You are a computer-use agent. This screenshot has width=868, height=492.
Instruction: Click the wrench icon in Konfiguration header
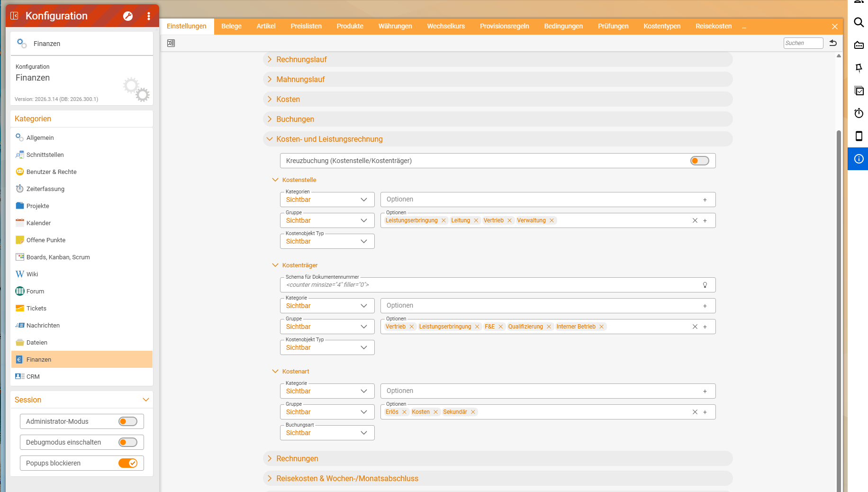[x=128, y=16]
